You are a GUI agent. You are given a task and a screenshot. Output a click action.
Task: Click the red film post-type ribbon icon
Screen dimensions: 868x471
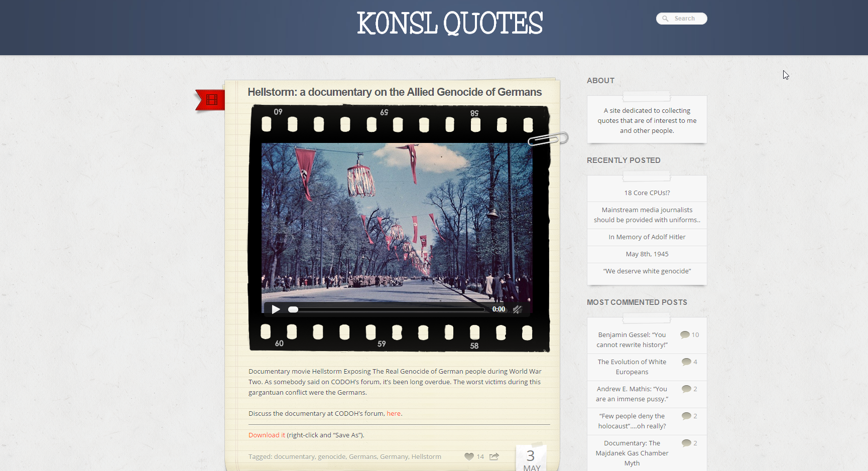210,100
